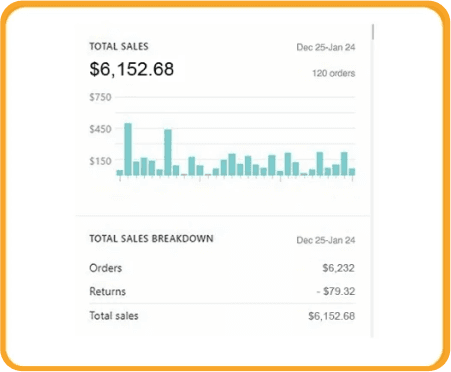Click the tallest bar in sales chart

point(128,149)
